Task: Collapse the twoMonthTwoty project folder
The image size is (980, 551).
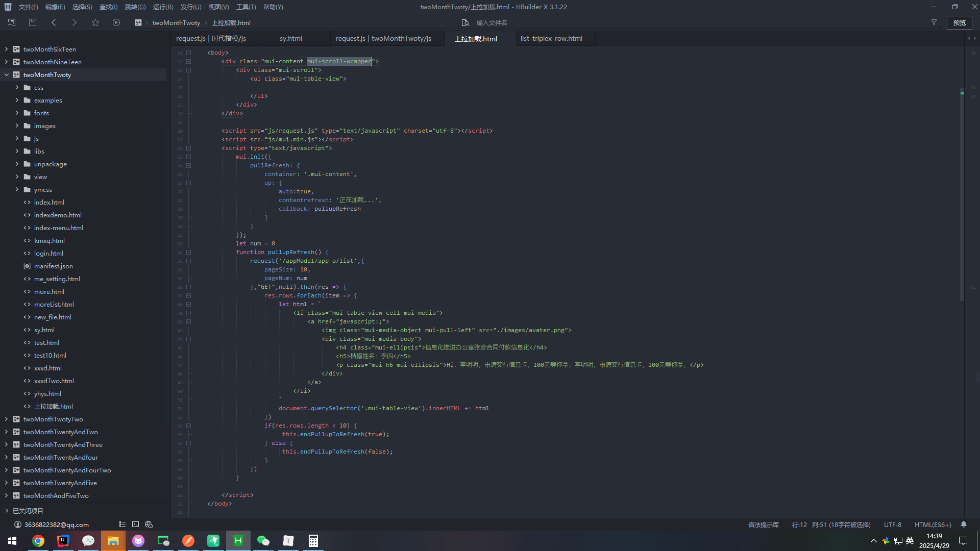Action: pyautogui.click(x=7, y=74)
